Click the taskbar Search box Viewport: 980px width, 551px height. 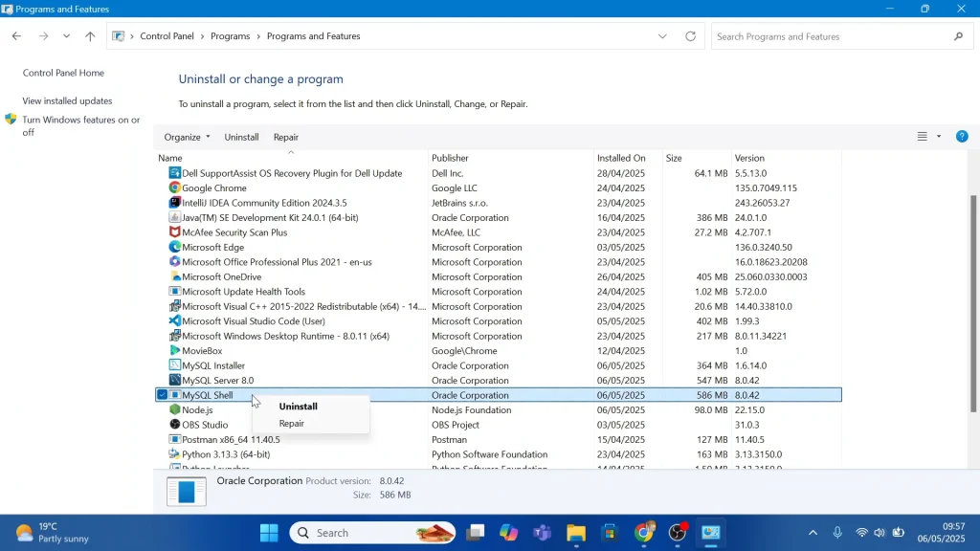pyautogui.click(x=372, y=533)
